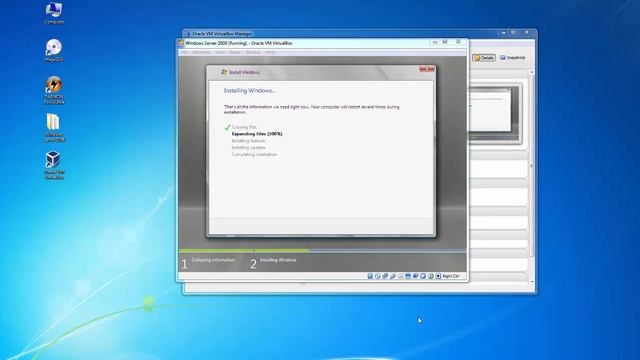This screenshot has height=360, width=640.
Task: Open the Computer desktop icon
Action: click(54, 12)
